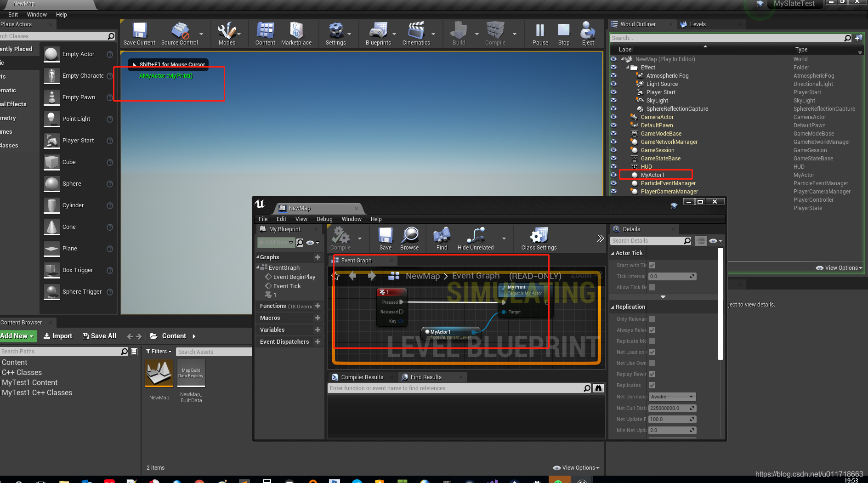Select MyTest1 C++ Classes folder
Image resolution: width=868 pixels, height=483 pixels.
click(37, 393)
